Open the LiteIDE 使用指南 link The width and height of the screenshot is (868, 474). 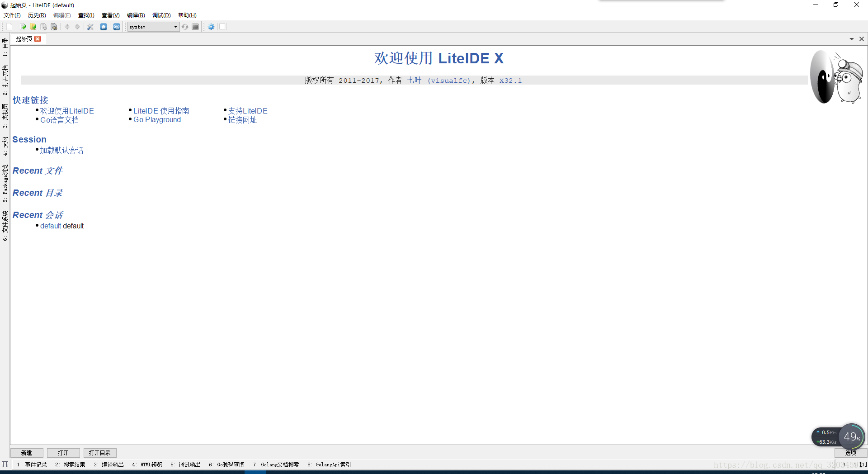click(161, 111)
